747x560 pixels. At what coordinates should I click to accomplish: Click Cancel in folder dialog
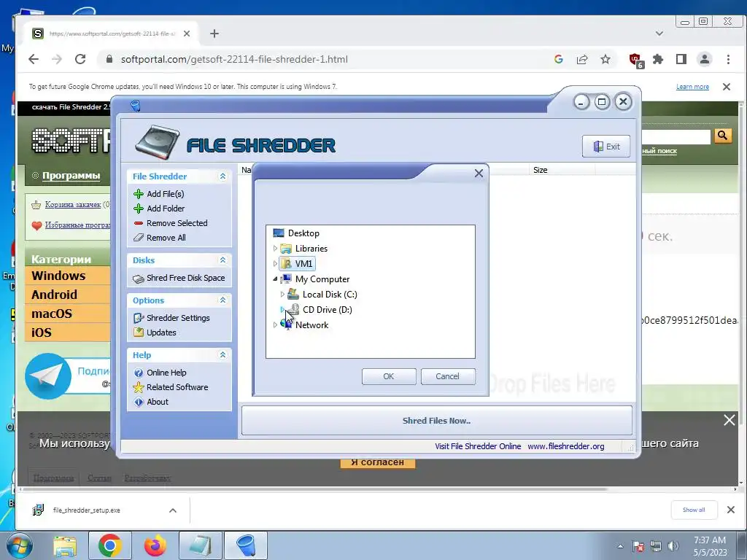click(448, 376)
